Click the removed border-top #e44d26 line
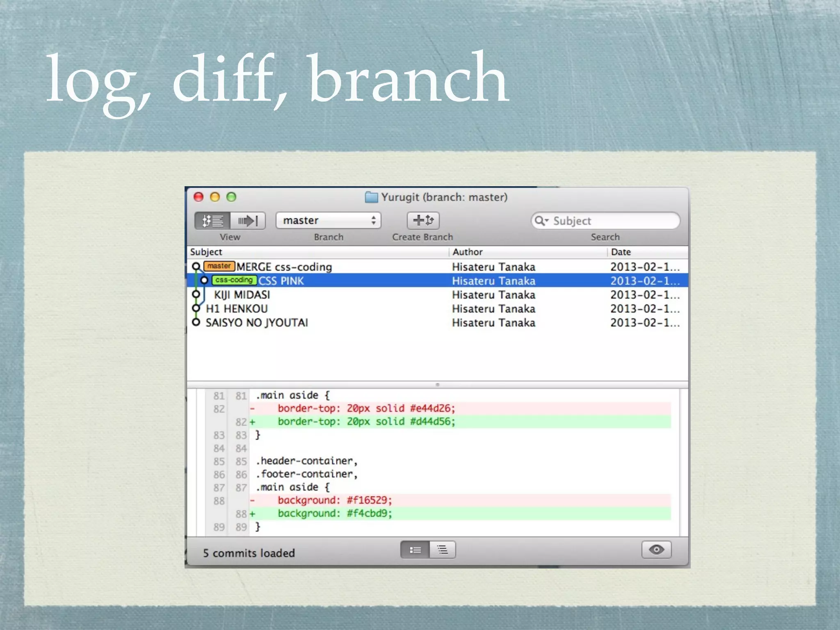 [460, 409]
